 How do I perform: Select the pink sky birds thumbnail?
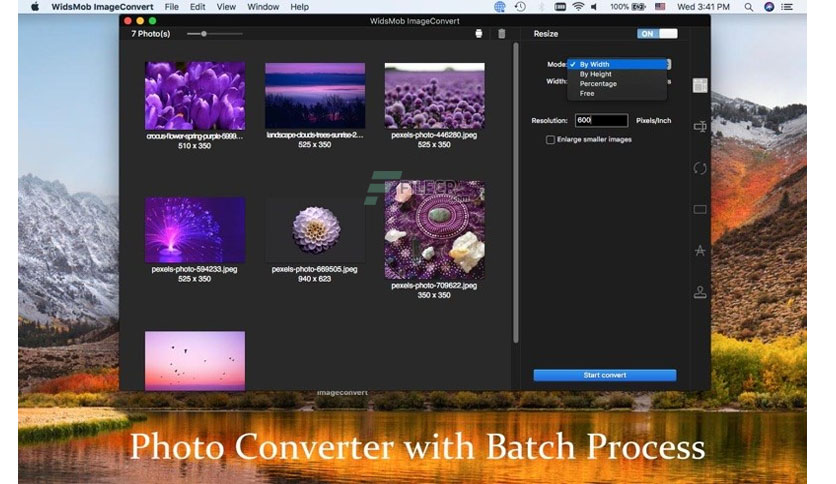point(195,361)
